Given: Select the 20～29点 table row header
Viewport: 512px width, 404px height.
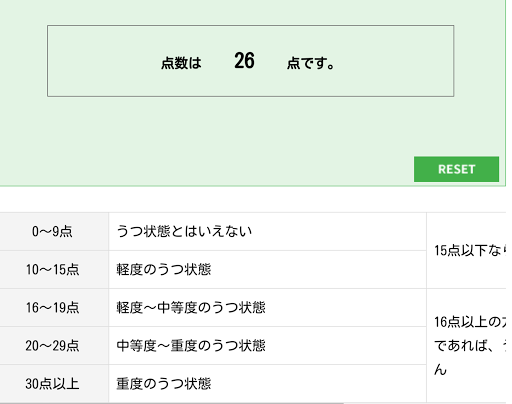Looking at the screenshot, I should [x=54, y=345].
